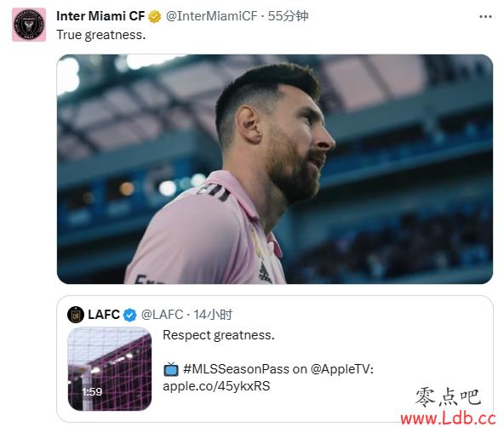
Task: Click the LAFC round avatar icon
Action: [x=76, y=315]
